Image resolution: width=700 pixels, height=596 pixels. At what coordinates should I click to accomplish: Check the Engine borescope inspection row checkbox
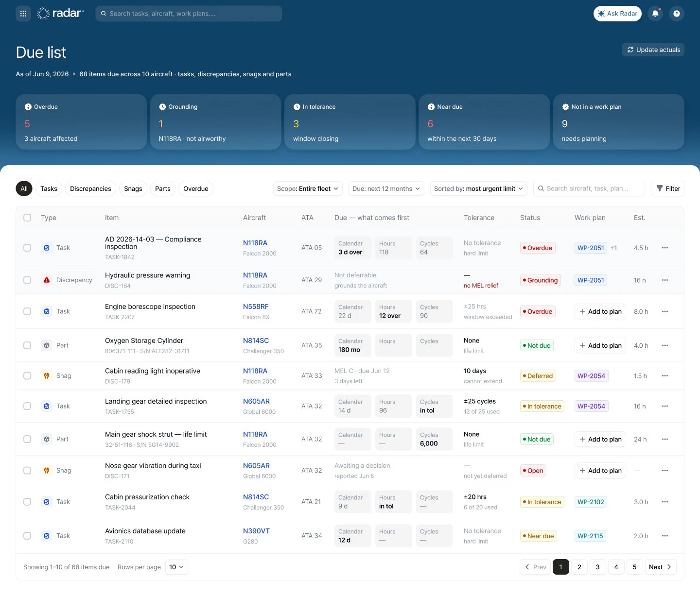pos(27,311)
